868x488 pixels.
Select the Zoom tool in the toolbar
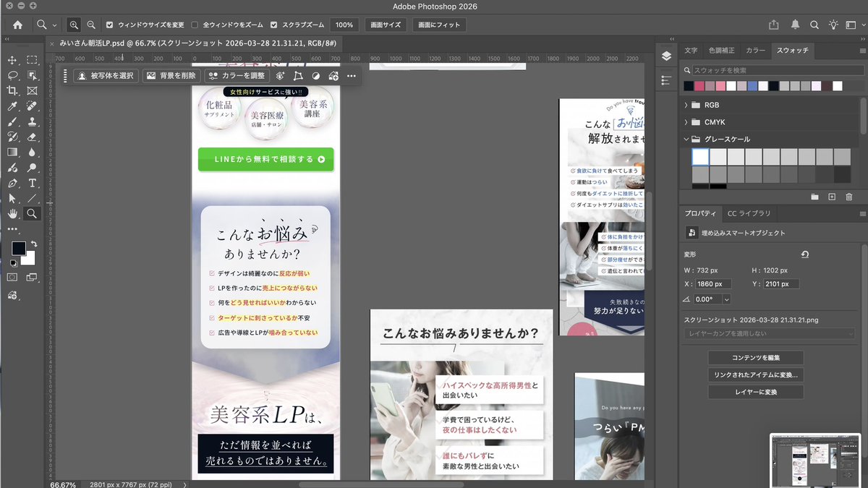[x=30, y=213]
